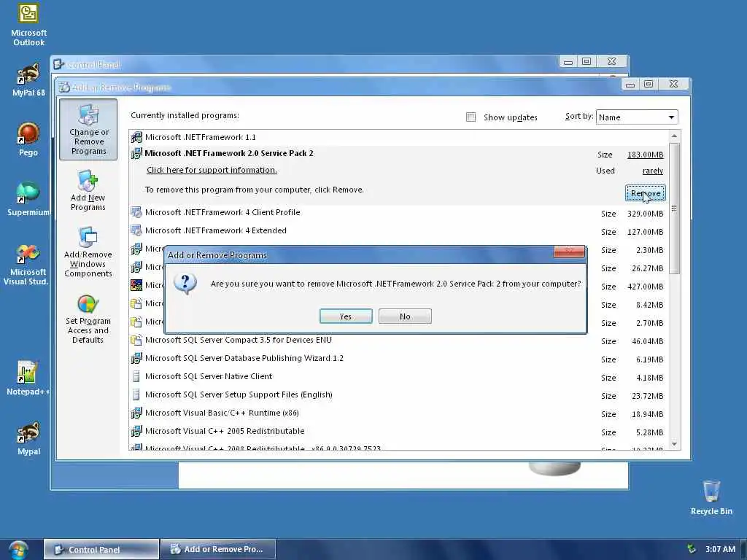The image size is (747, 560).
Task: Open Set Program Access and Defaults
Action: coord(88,319)
